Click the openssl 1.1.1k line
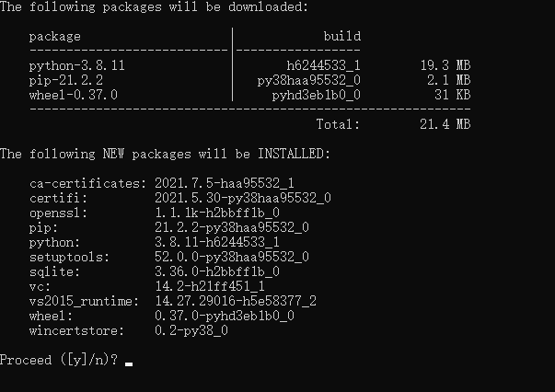Image resolution: width=555 pixels, height=392 pixels. coord(155,213)
